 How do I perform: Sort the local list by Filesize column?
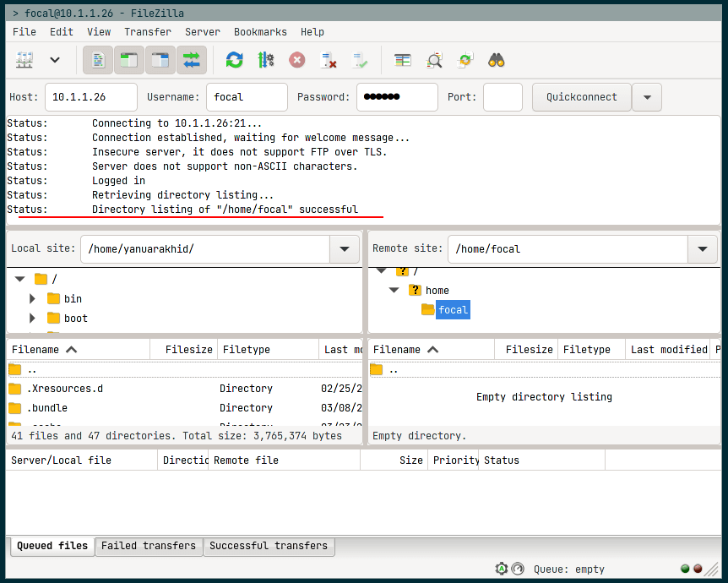(188, 349)
